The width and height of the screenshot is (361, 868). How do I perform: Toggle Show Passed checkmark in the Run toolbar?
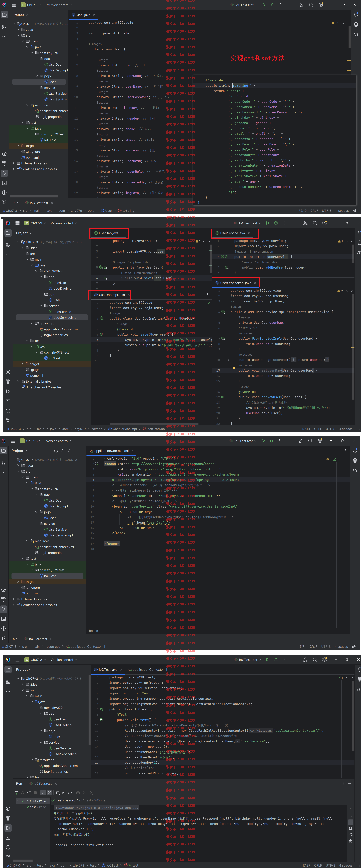coord(43,793)
